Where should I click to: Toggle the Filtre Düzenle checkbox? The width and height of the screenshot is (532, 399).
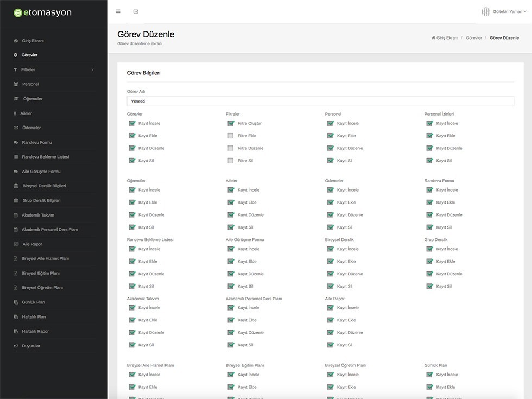(230, 148)
